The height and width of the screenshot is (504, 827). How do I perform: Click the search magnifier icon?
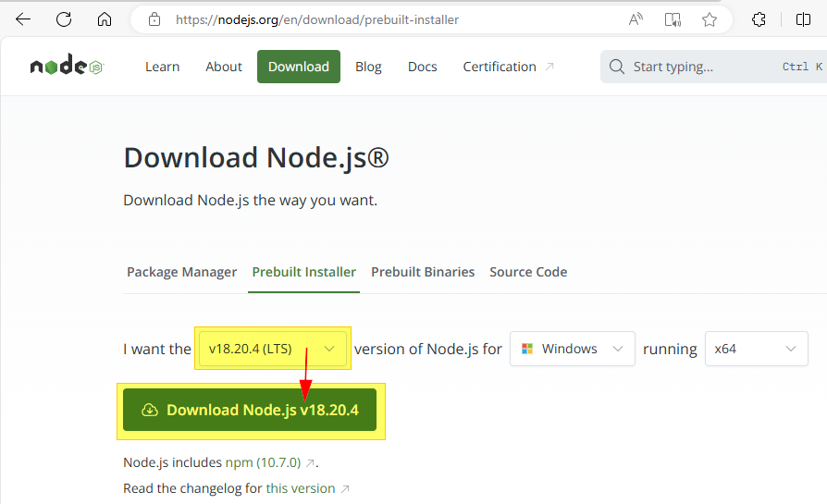click(x=617, y=67)
